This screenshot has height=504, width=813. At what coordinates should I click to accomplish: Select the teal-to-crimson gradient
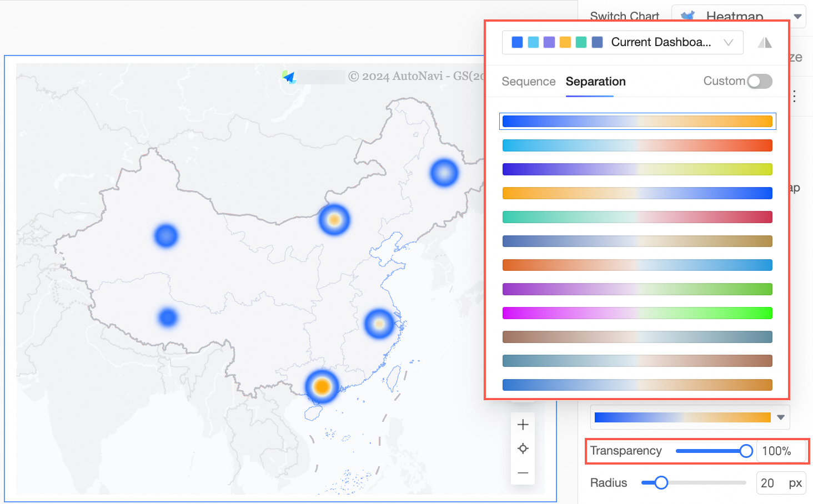(637, 217)
